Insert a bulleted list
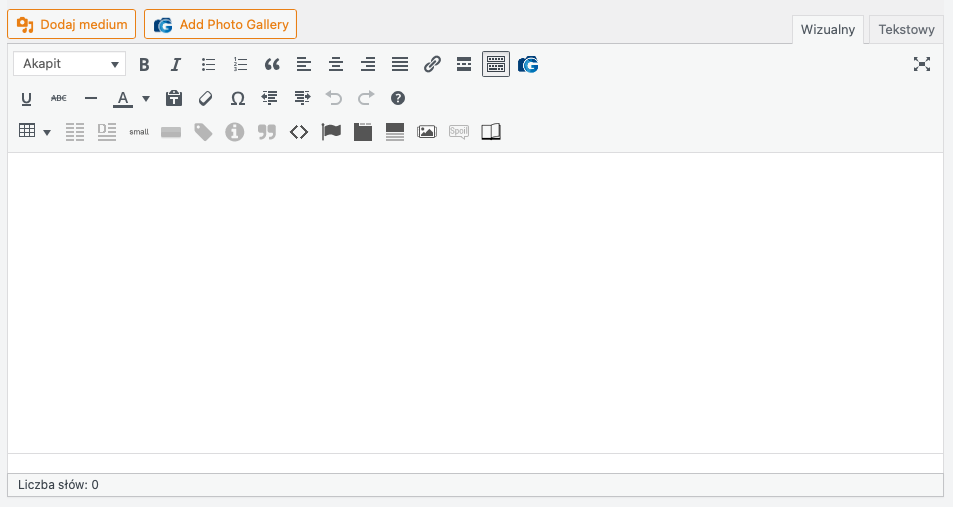The height and width of the screenshot is (507, 953). tap(208, 64)
